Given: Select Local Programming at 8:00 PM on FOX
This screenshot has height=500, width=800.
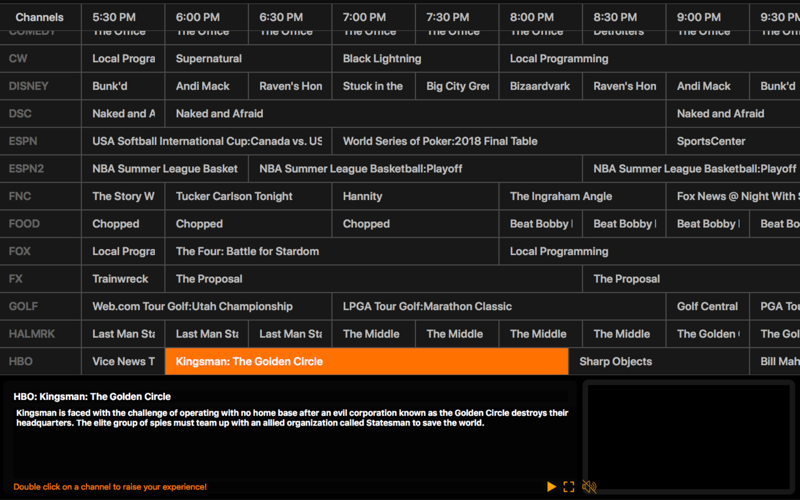Looking at the screenshot, I should [x=649, y=251].
